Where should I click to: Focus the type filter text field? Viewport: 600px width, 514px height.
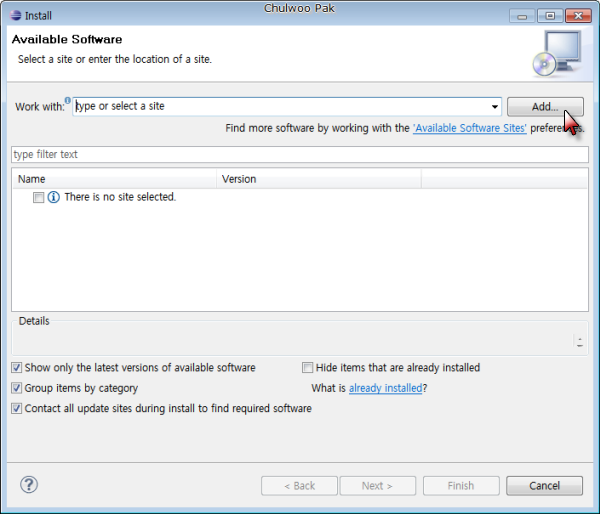tap(300, 154)
